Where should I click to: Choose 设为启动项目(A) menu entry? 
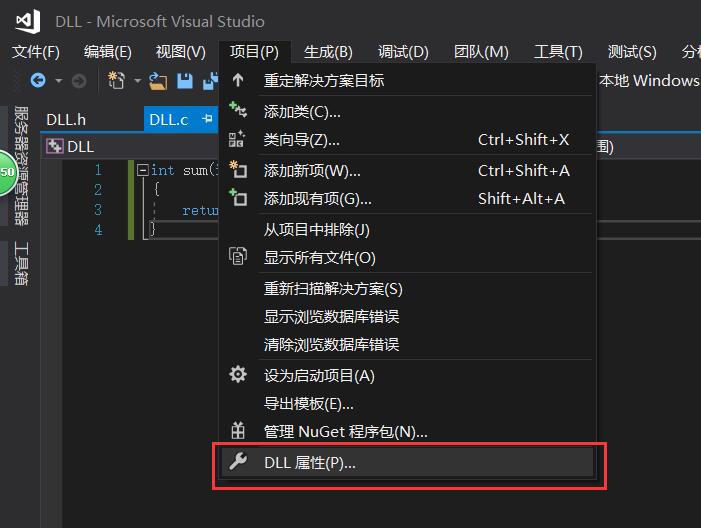(x=407, y=376)
